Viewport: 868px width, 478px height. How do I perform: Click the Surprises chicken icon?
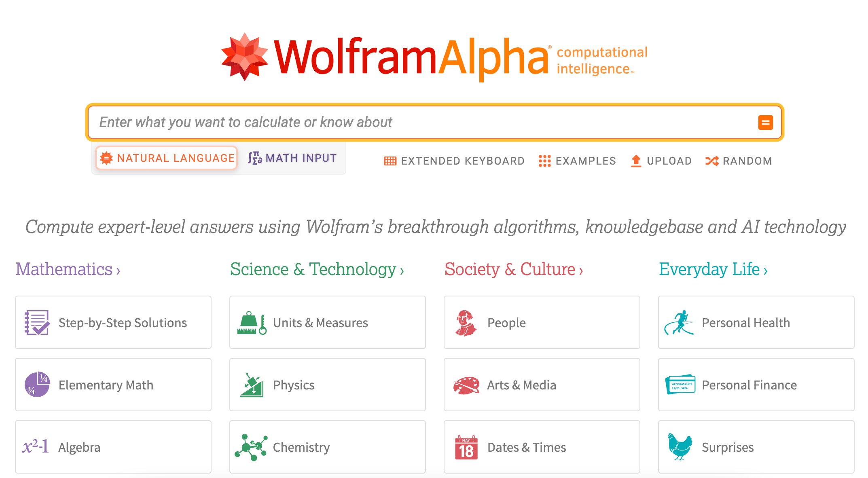coord(680,447)
